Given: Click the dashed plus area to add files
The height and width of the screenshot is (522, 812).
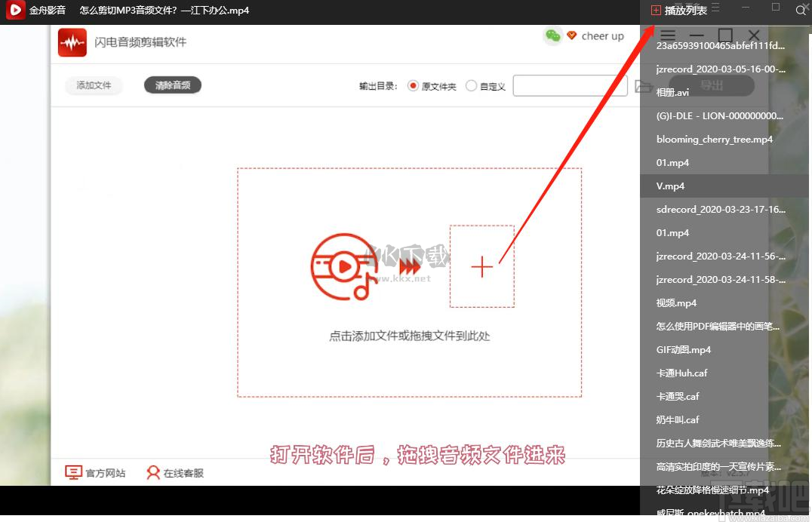Looking at the screenshot, I should (x=481, y=266).
